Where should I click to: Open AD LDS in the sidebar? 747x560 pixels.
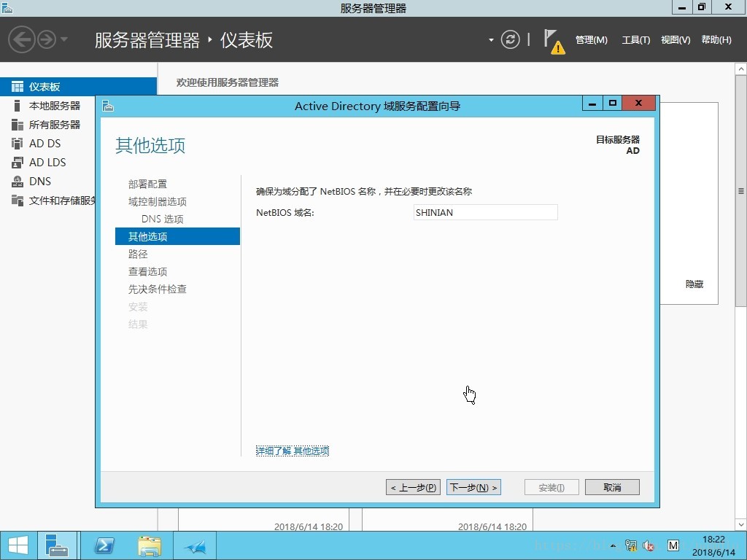[x=47, y=163]
